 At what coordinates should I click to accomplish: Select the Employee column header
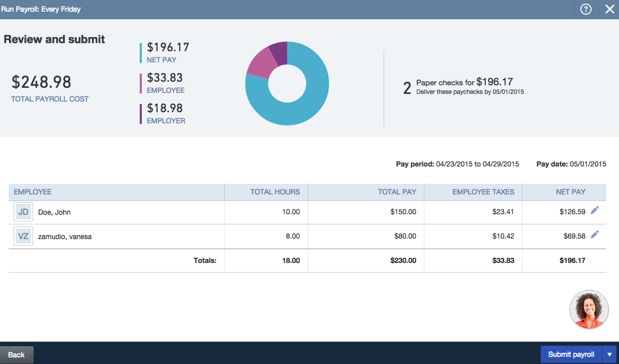point(33,192)
